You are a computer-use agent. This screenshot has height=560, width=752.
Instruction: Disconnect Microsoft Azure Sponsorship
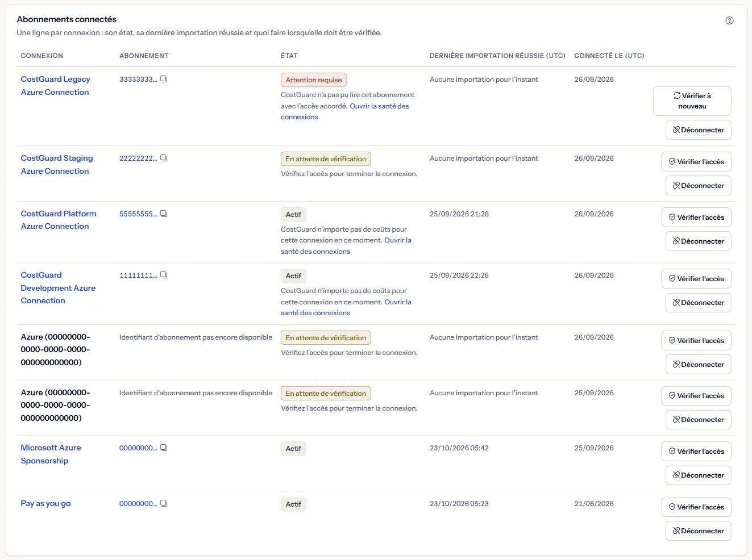point(699,475)
